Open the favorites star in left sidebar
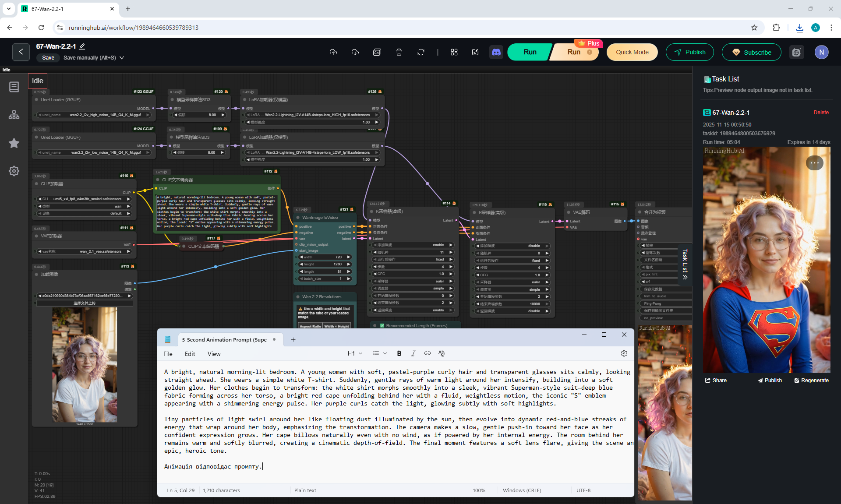The width and height of the screenshot is (841, 504). (14, 143)
